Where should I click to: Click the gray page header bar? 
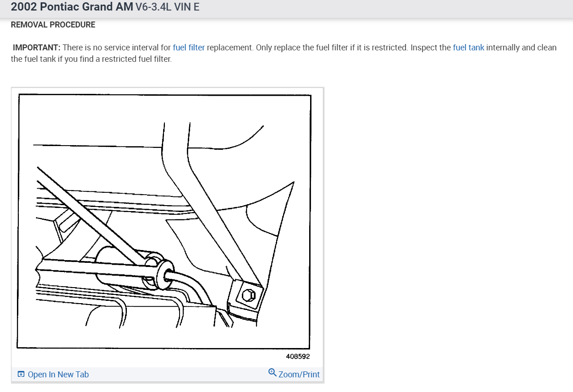(x=286, y=9)
